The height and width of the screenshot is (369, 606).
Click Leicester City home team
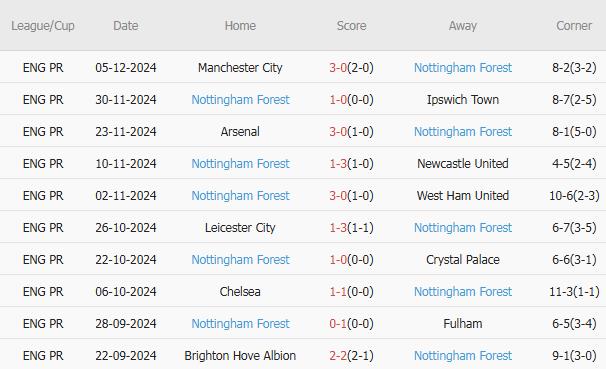pyautogui.click(x=240, y=228)
